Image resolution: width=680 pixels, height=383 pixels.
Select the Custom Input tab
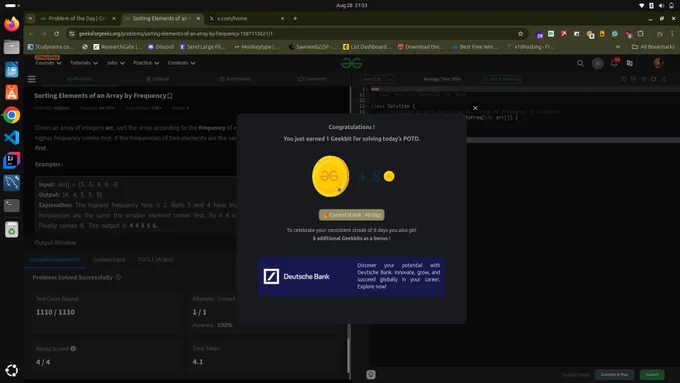109,259
